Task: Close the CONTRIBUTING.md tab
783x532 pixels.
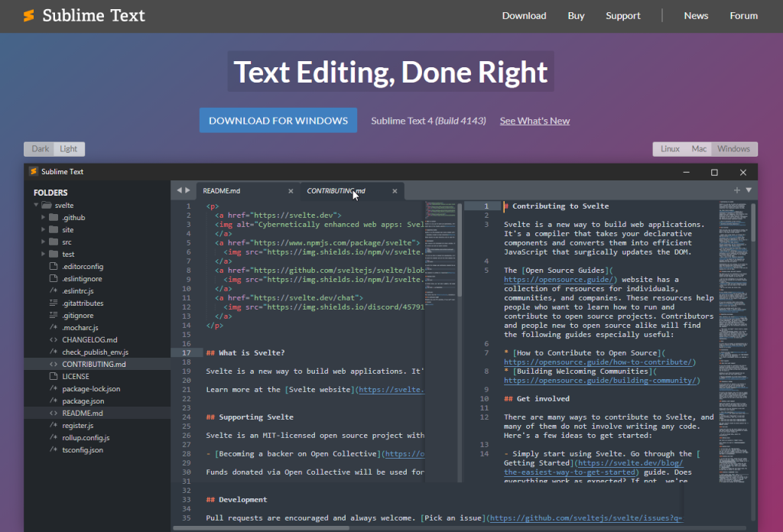Action: tap(395, 191)
